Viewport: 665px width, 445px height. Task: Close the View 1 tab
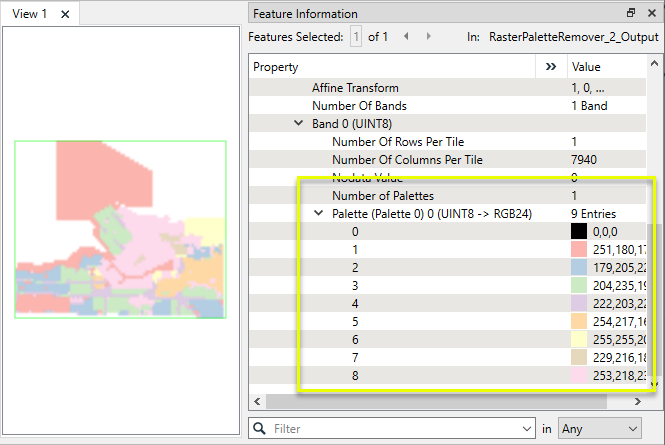click(65, 15)
